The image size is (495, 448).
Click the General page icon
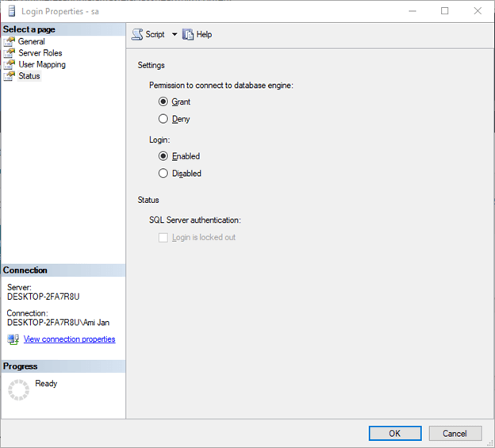tap(10, 41)
